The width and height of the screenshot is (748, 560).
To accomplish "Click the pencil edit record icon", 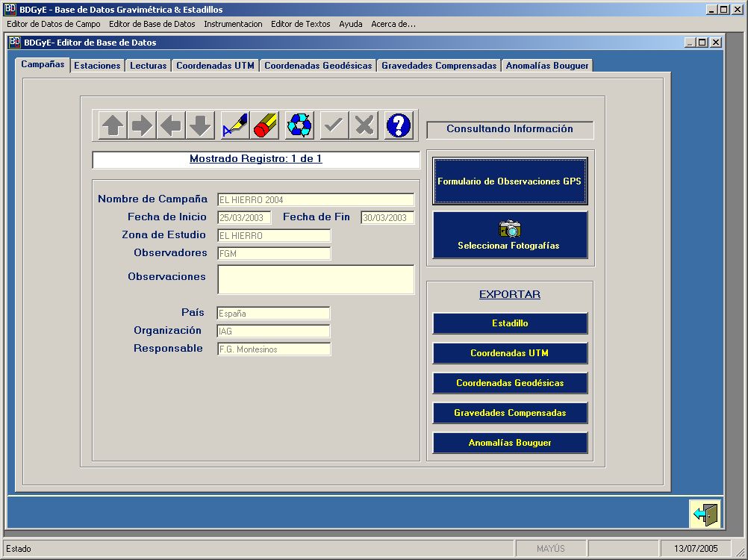I will pos(234,125).
